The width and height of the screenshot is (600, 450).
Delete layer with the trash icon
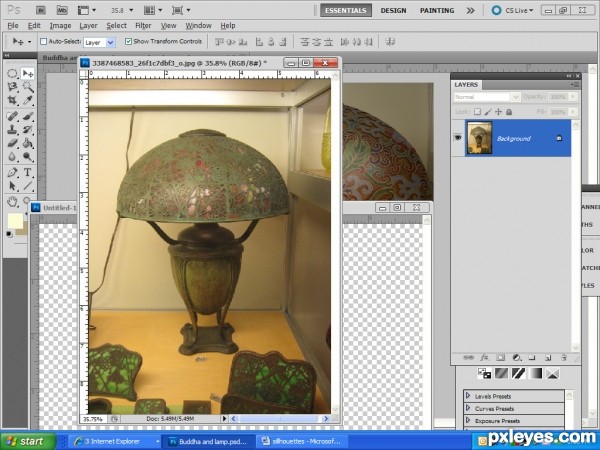pyautogui.click(x=564, y=357)
